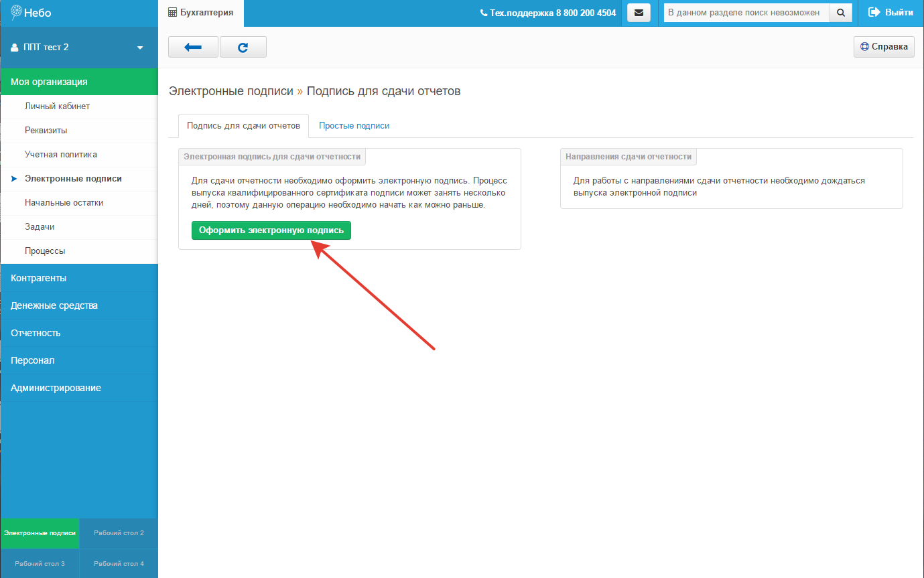Open Начальные остатки in the sidebar
This screenshot has width=924, height=578.
64,203
